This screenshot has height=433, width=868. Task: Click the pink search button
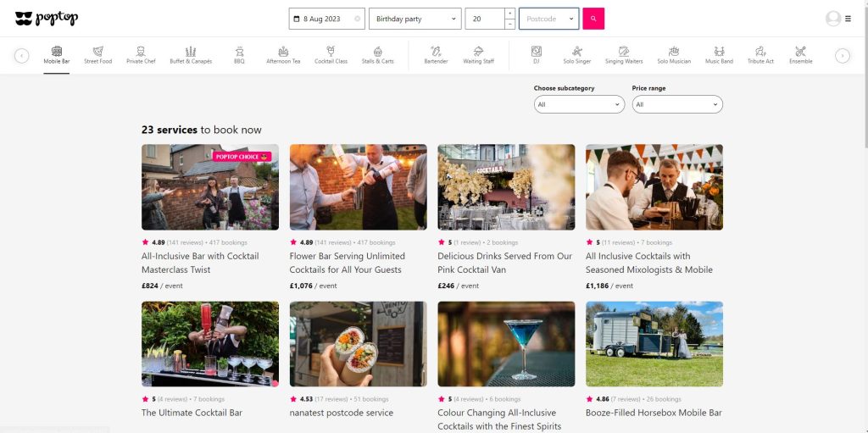[x=593, y=19]
